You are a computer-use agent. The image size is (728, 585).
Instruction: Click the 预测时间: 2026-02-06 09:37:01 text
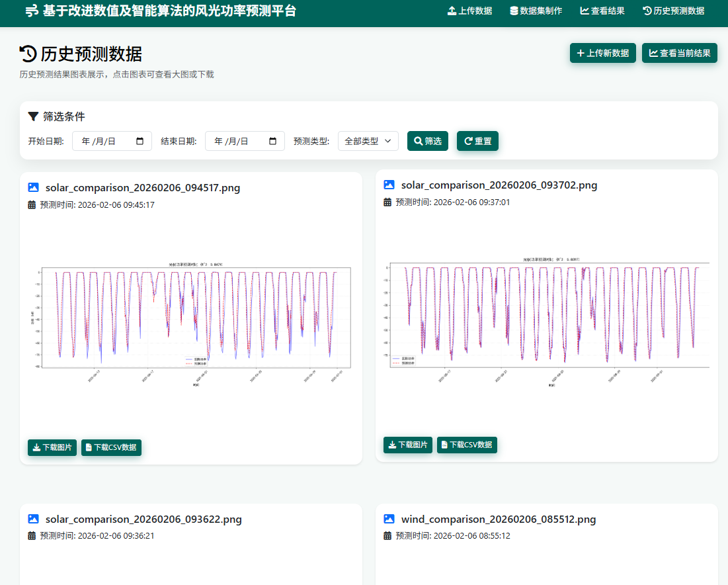click(453, 202)
